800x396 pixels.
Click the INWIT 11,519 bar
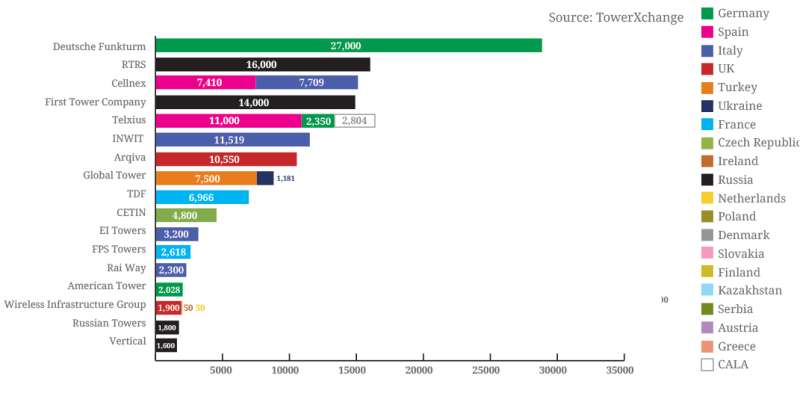click(233, 139)
